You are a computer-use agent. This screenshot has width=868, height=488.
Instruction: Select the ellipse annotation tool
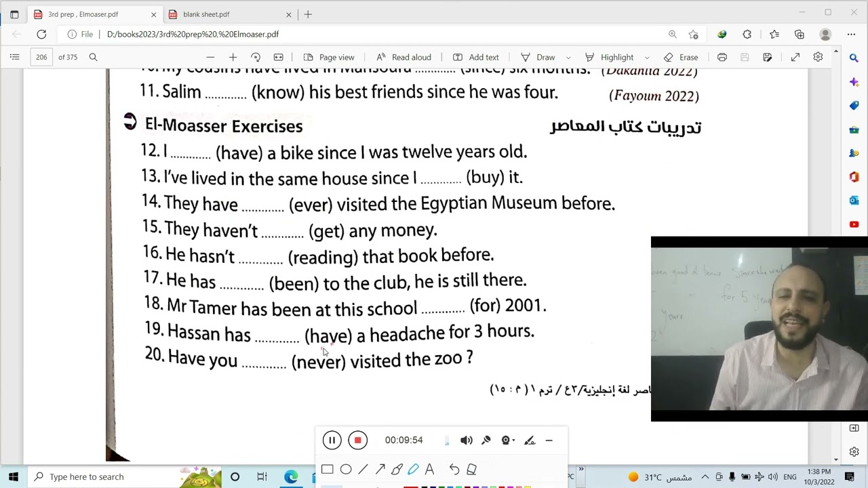click(346, 469)
